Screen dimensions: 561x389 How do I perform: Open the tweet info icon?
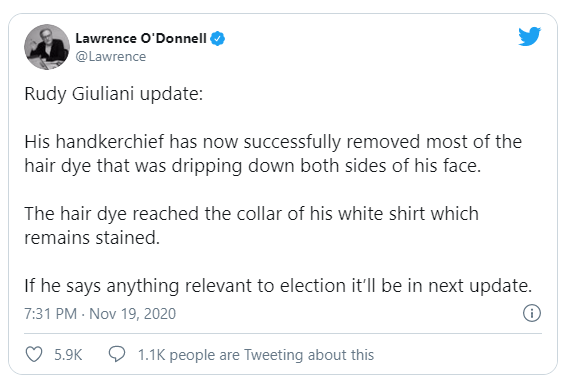click(x=532, y=313)
